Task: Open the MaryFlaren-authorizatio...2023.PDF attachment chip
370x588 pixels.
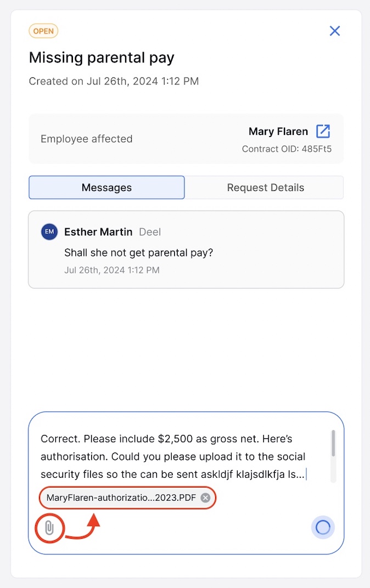Action: coord(121,497)
